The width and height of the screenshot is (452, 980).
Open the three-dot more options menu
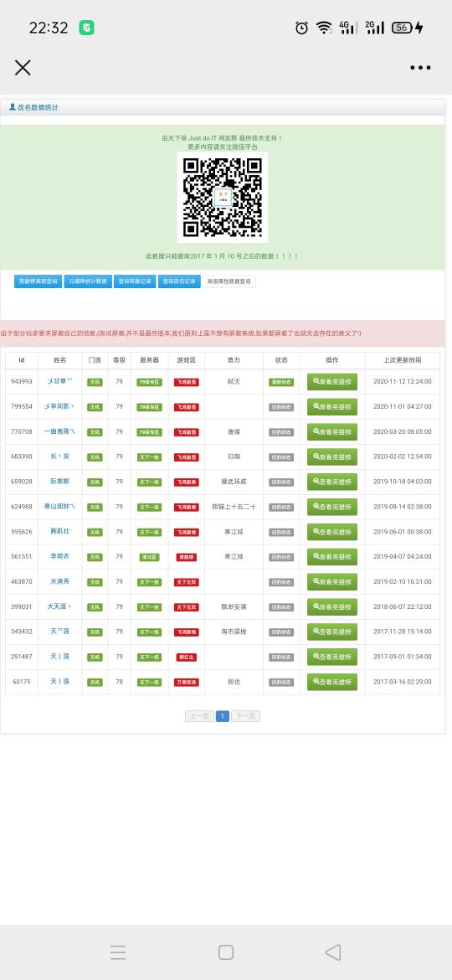(420, 68)
